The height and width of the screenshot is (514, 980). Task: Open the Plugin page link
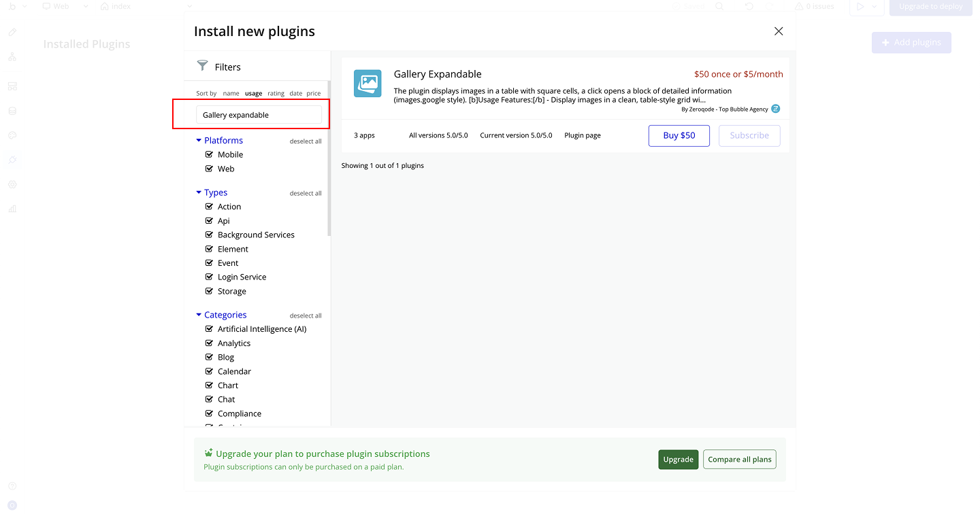point(582,135)
